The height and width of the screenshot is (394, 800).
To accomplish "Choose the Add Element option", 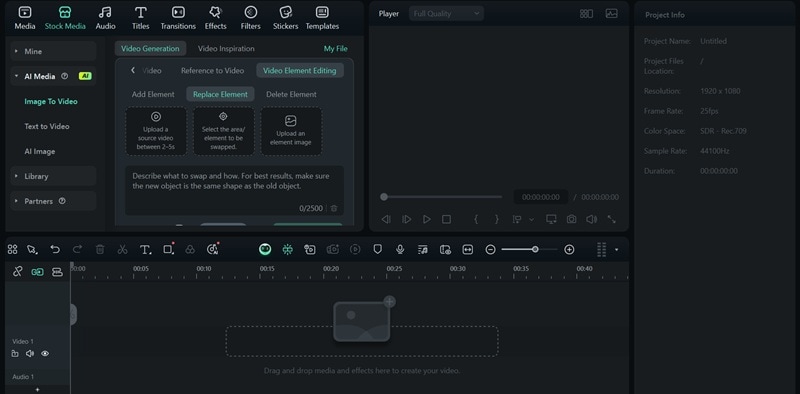I will (153, 94).
